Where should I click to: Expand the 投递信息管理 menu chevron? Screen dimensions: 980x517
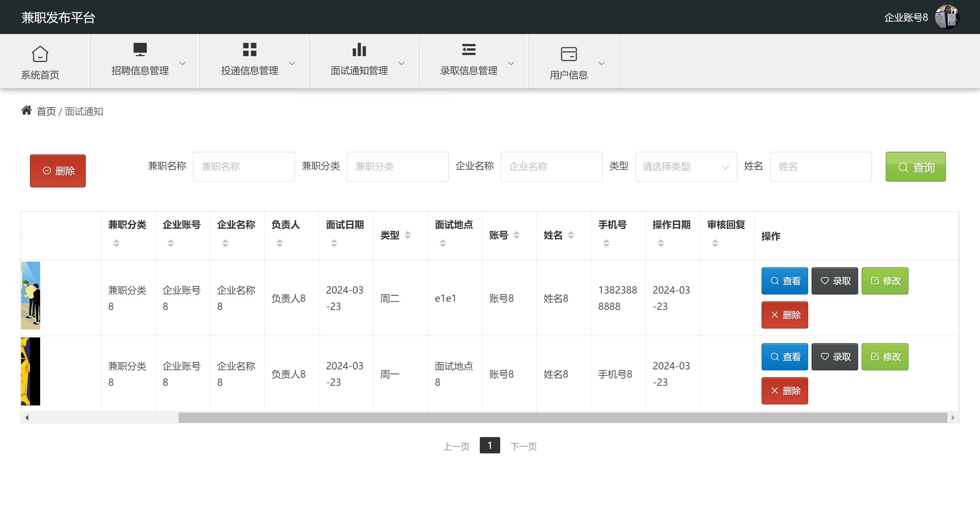(x=292, y=64)
